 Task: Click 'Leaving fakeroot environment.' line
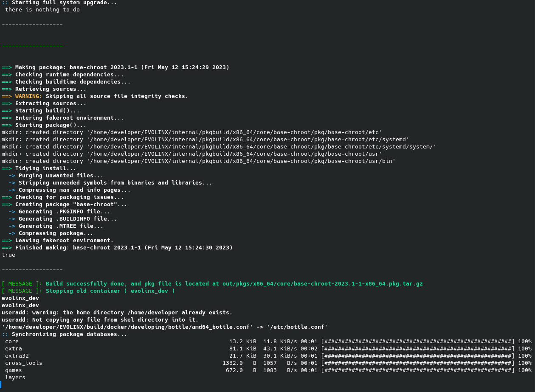coord(58,240)
